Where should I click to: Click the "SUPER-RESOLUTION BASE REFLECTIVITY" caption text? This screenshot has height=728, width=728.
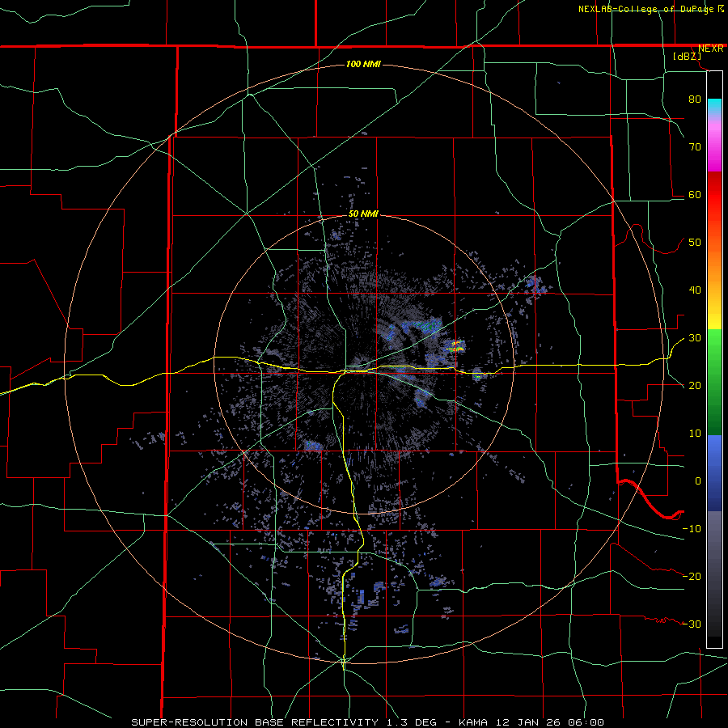coord(255,722)
